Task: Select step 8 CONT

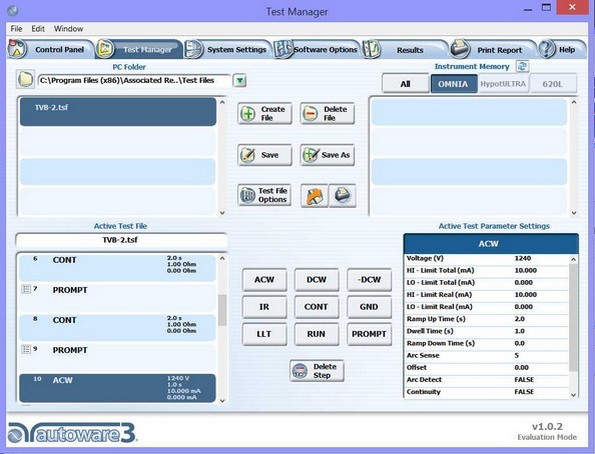Action: 118,327
